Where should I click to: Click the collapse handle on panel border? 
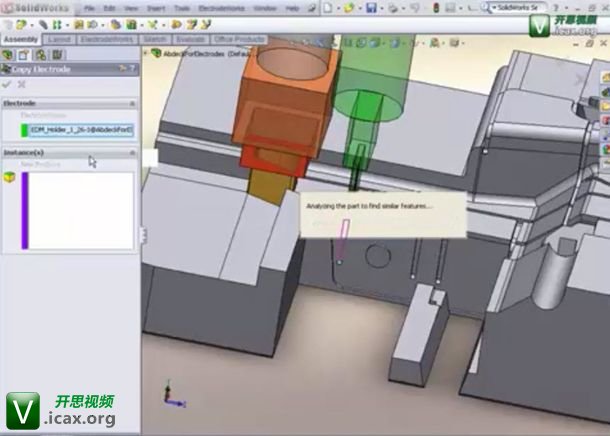[x=143, y=235]
